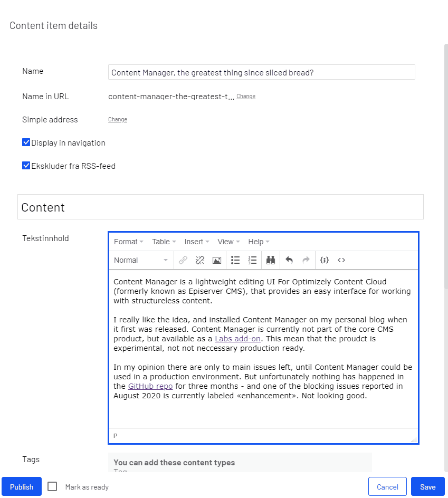Click the GitHub repo link
The width and height of the screenshot is (448, 498).
coord(150,386)
